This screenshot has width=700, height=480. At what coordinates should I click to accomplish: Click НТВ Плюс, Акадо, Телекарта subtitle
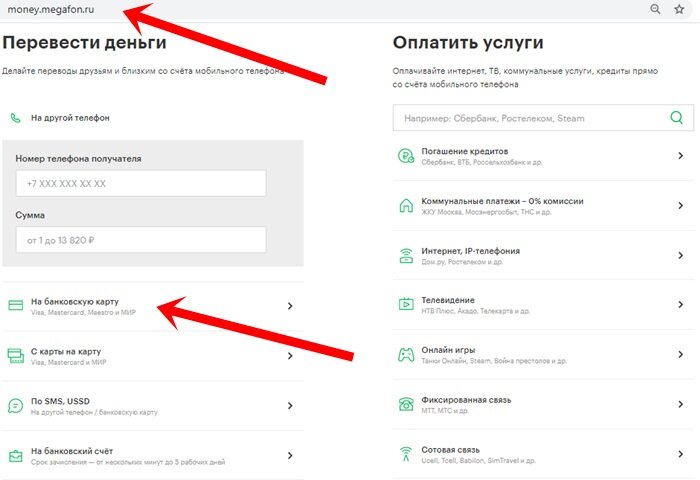tap(475, 311)
